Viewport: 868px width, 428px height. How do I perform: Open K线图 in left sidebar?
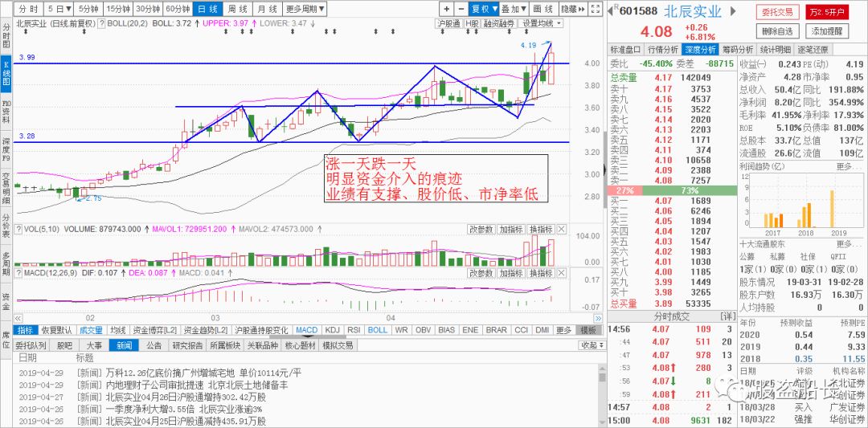pos(6,74)
